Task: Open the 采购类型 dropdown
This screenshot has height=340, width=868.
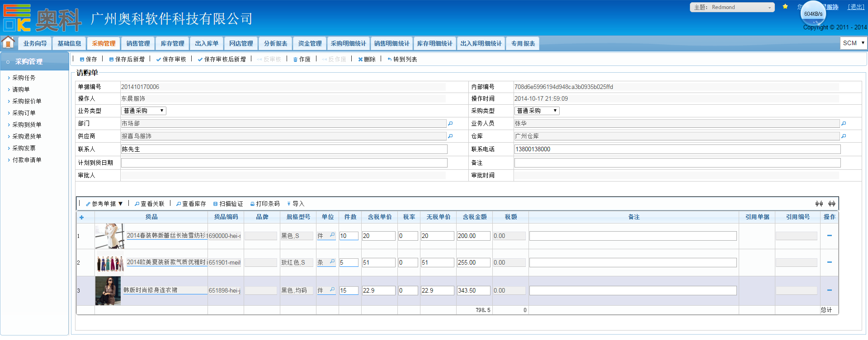Action: [x=537, y=111]
